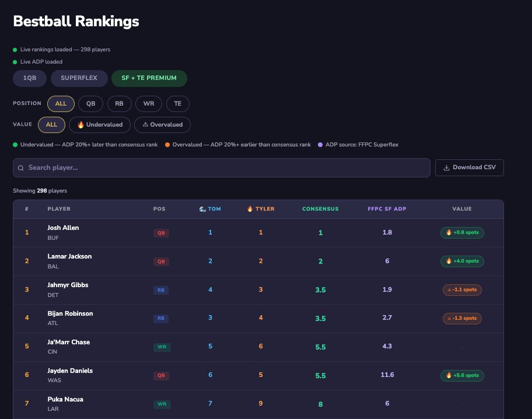The height and width of the screenshot is (419, 532).
Task: Show only Overvalued players
Action: (162, 125)
